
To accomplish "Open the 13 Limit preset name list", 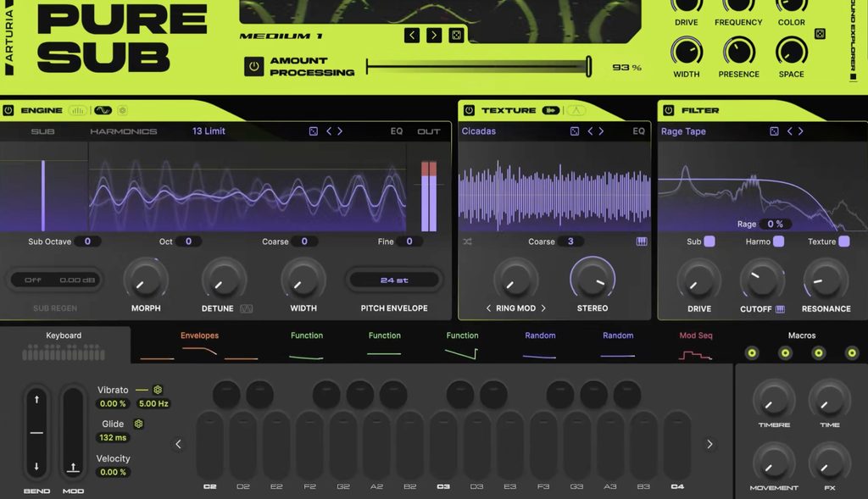I will 209,131.
